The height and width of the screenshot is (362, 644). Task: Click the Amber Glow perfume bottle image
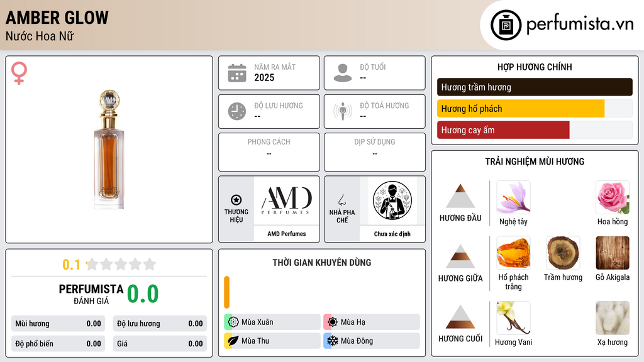tap(109, 150)
